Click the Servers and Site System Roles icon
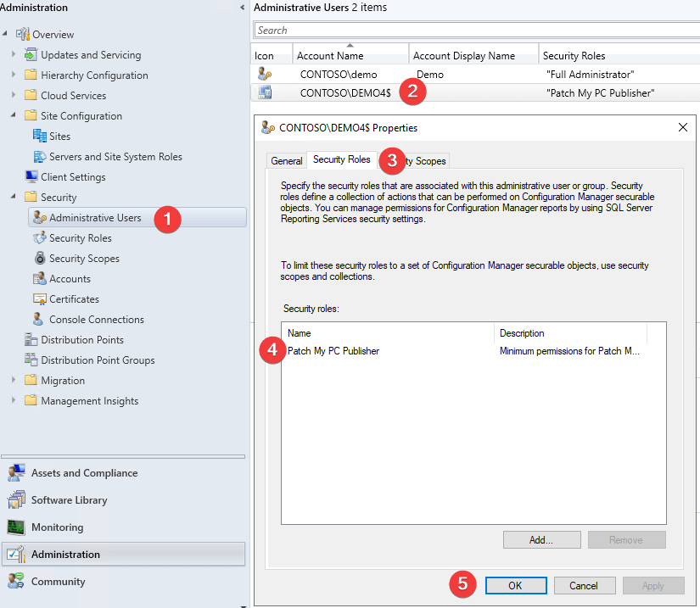This screenshot has width=700, height=608. pos(39,156)
